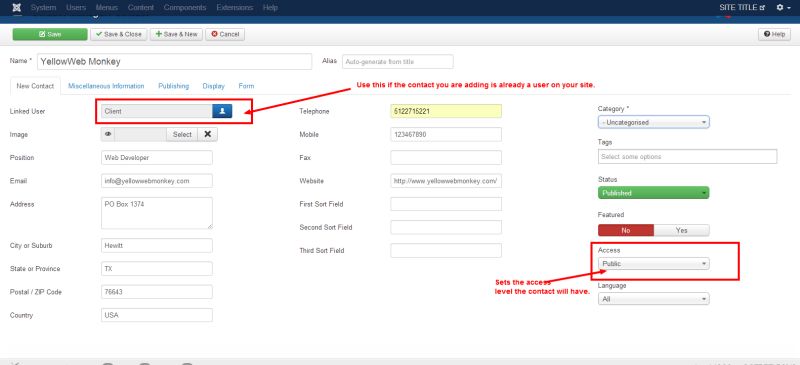Image resolution: width=800 pixels, height=365 pixels.
Task: Click the Mobile input field
Action: (446, 134)
